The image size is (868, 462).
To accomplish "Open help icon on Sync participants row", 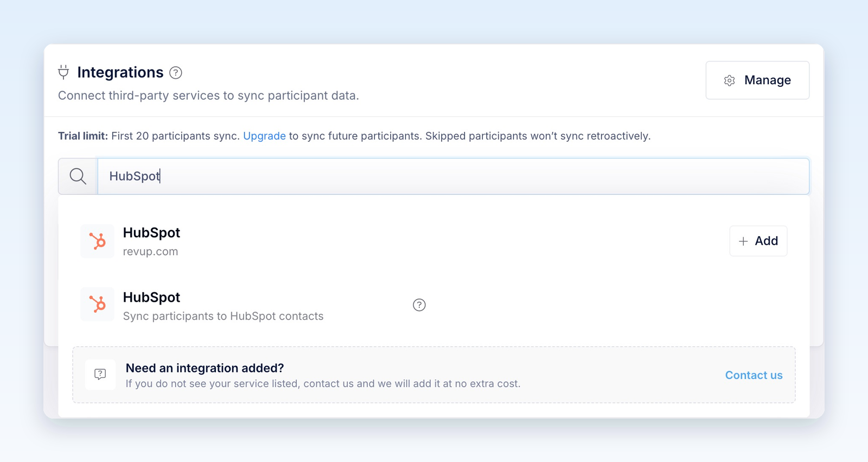I will [x=419, y=305].
